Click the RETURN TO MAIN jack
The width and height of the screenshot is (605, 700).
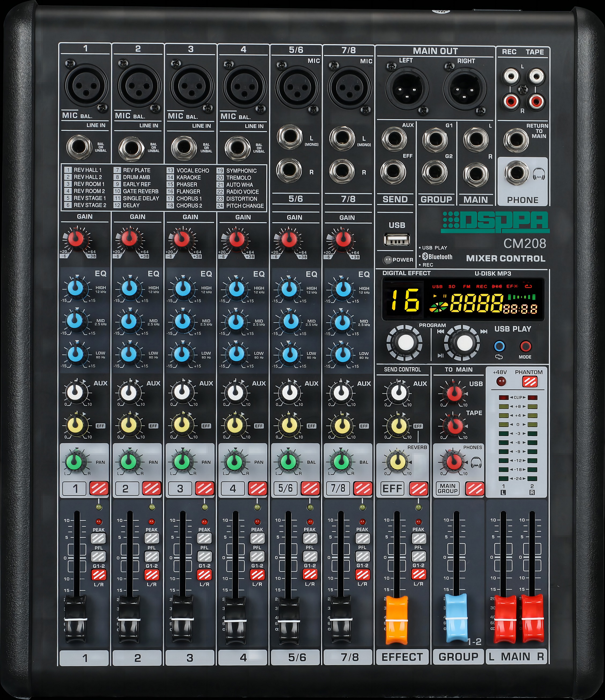516,140
